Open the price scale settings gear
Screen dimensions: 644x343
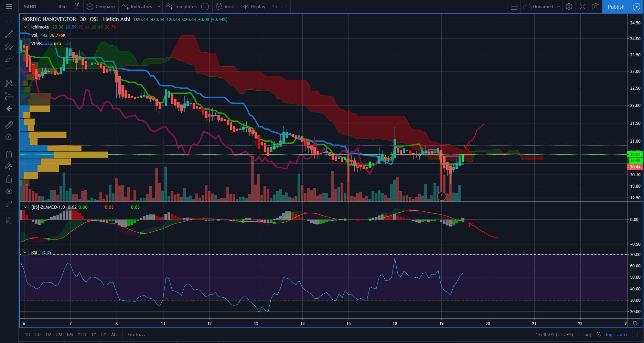coord(635,323)
